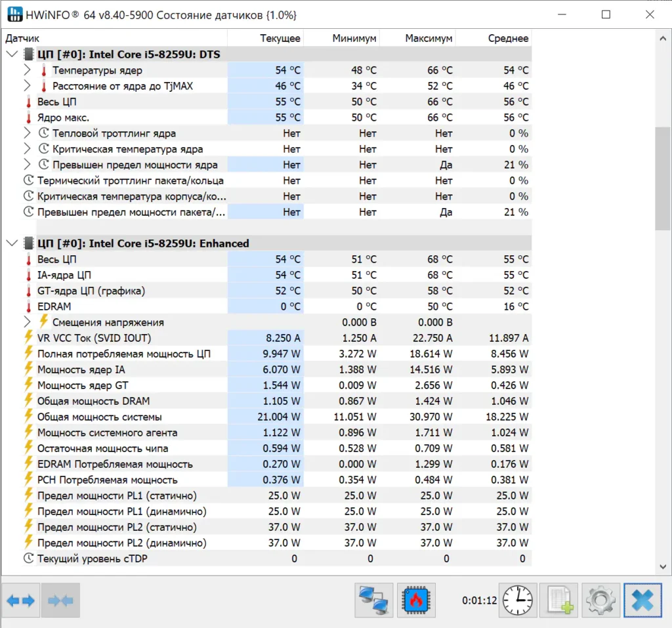The image size is (672, 628).
Task: Click the Минимум column header
Action: (341, 38)
